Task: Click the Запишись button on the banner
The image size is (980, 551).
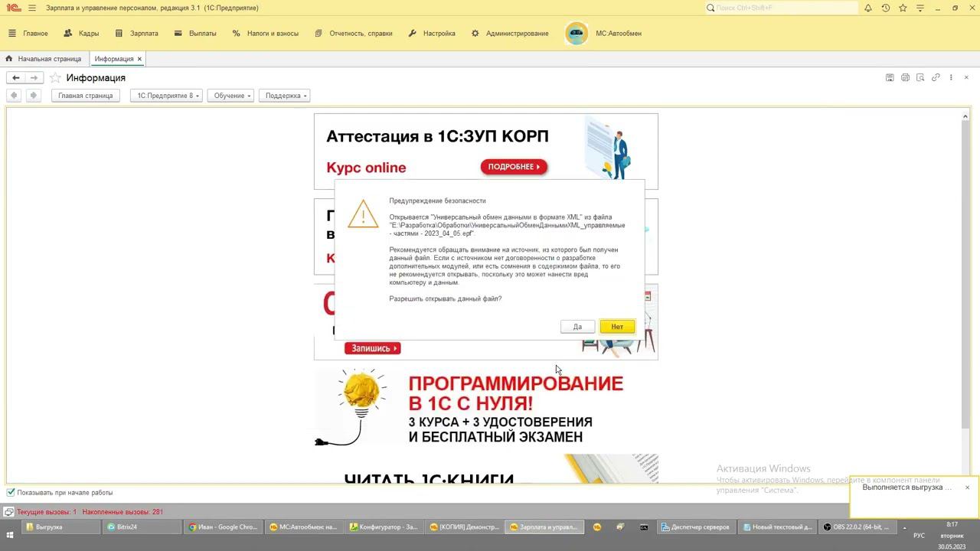Action: (372, 348)
